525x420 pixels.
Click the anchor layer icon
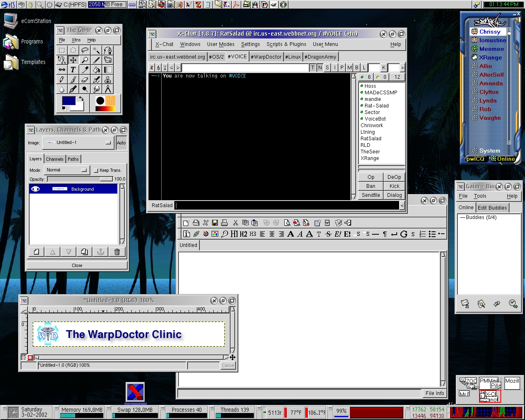[100, 252]
